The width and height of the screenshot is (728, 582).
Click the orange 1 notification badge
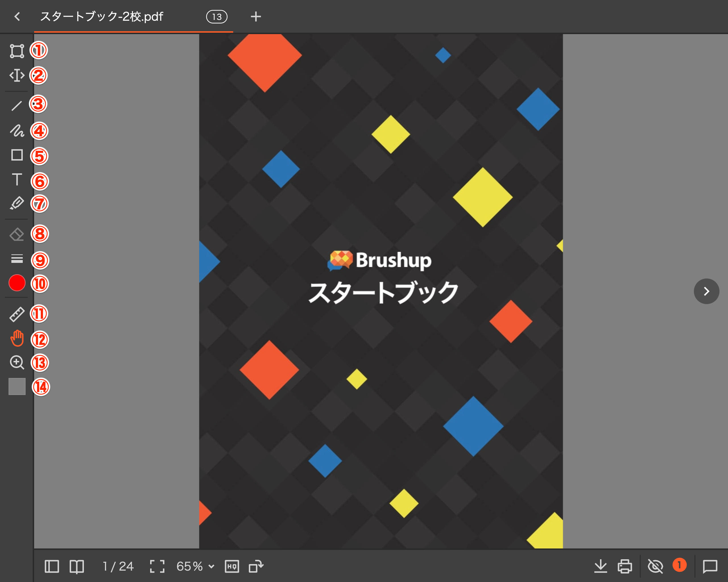(679, 565)
